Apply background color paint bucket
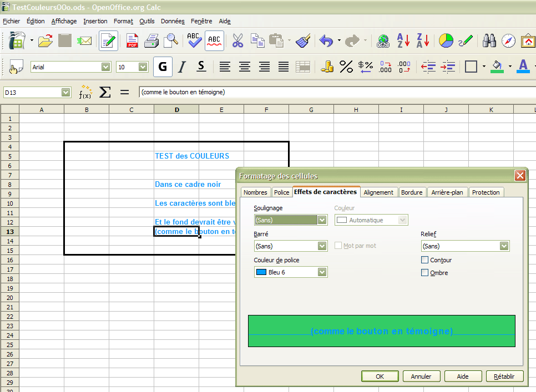 pos(497,66)
